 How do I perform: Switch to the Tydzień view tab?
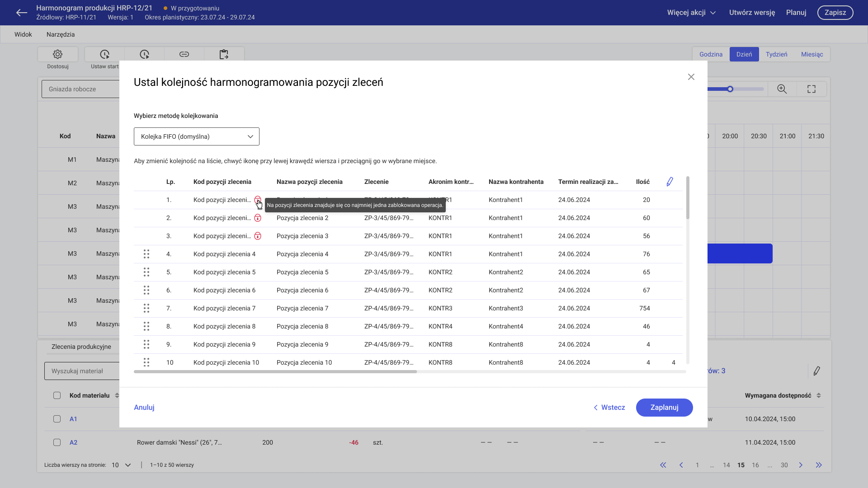[x=776, y=54]
